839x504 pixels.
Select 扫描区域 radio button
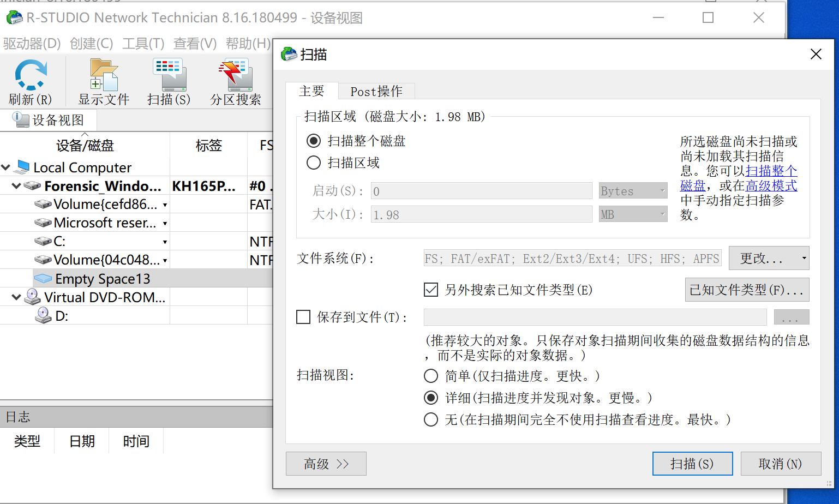point(314,163)
